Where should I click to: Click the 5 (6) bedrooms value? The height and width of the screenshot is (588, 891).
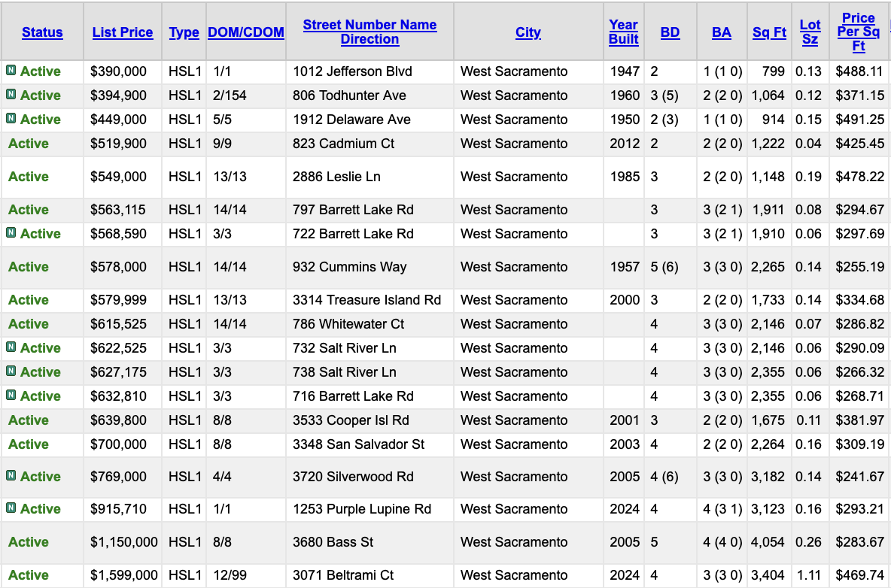coord(664,267)
